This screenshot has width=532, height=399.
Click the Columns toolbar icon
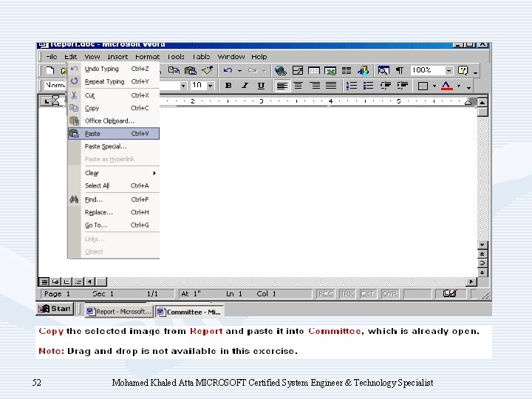[347, 71]
